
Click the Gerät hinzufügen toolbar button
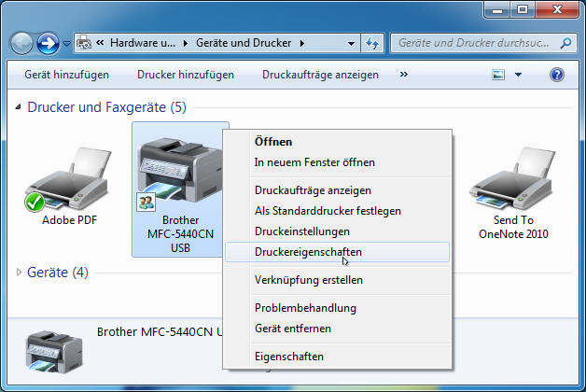click(x=66, y=75)
